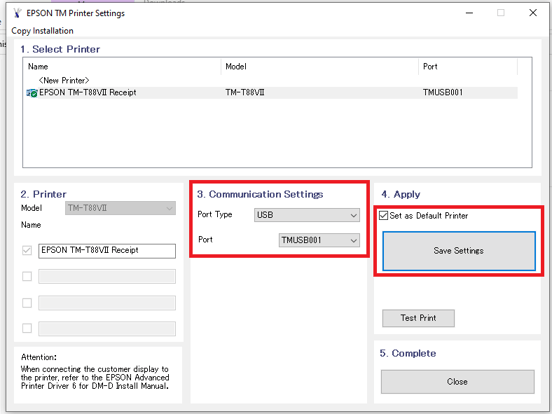552x414 pixels.
Task: Click the Model column header
Action: point(320,67)
